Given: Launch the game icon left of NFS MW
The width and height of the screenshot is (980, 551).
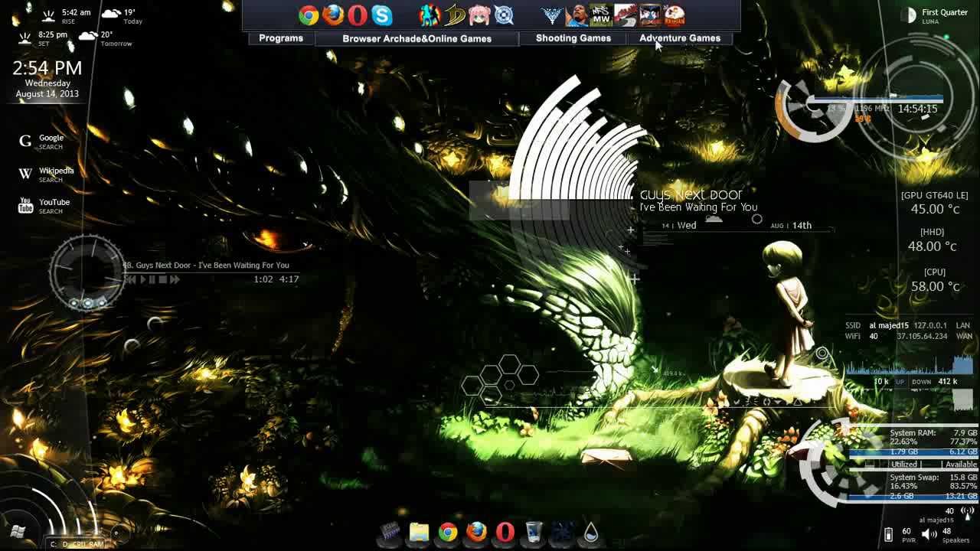Looking at the screenshot, I should (577, 15).
